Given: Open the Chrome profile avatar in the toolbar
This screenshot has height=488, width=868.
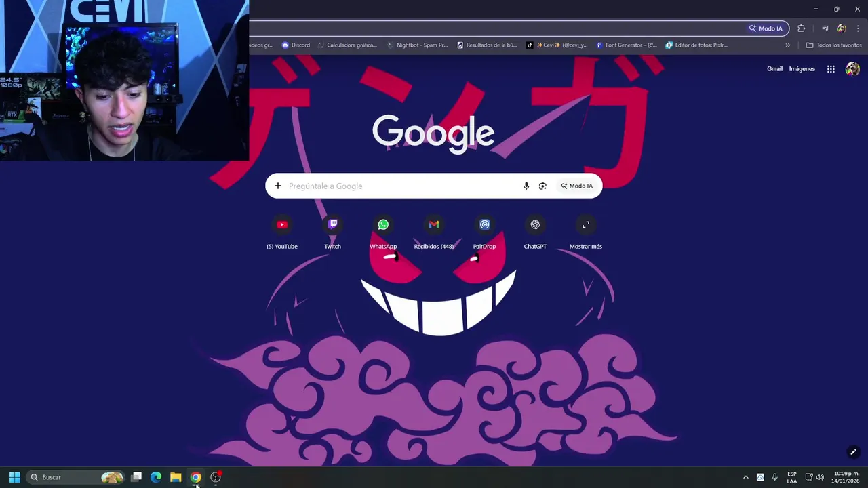Looking at the screenshot, I should 842,28.
